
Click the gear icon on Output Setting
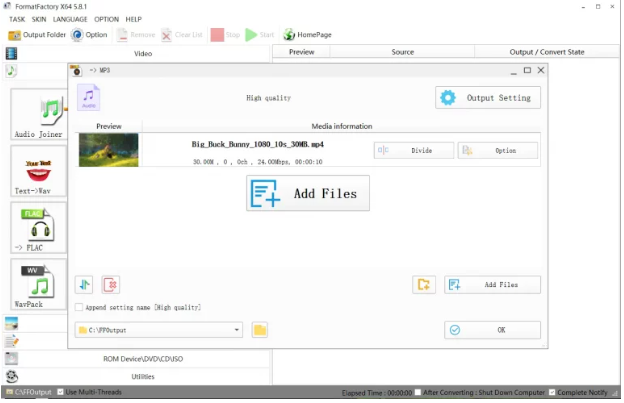(x=448, y=98)
